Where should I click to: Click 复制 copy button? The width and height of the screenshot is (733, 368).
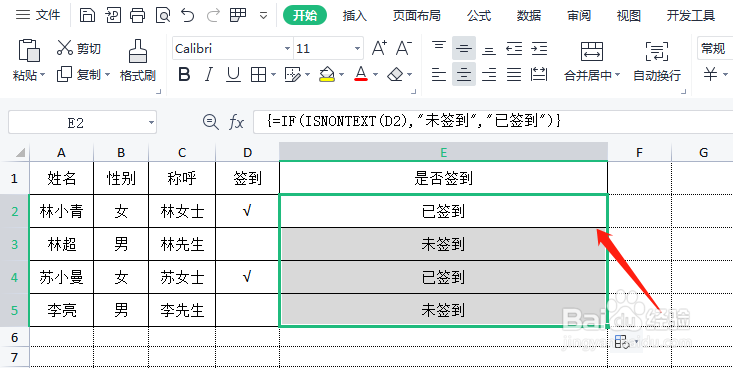(79, 74)
